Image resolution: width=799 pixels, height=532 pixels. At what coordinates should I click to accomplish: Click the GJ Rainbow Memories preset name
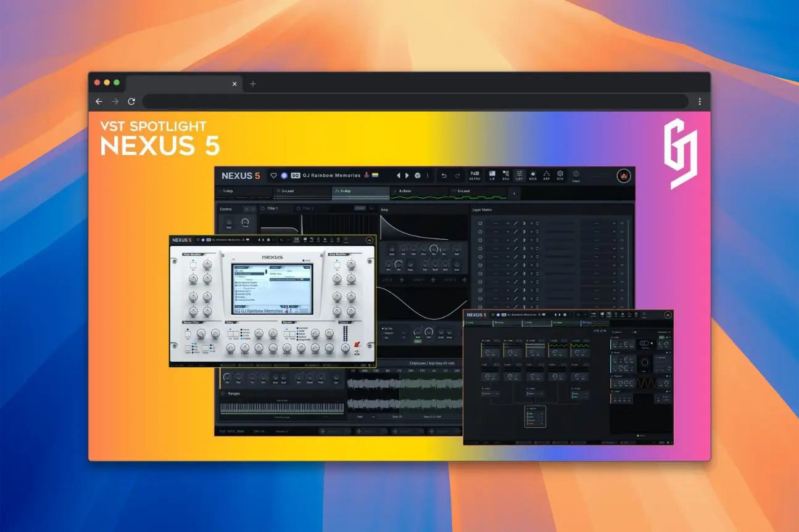point(331,175)
